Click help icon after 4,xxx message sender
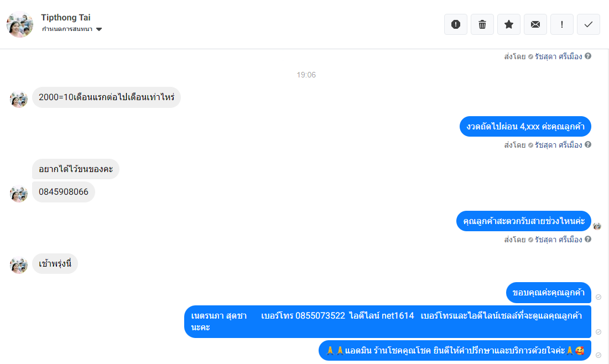609x364 pixels. [x=588, y=144]
